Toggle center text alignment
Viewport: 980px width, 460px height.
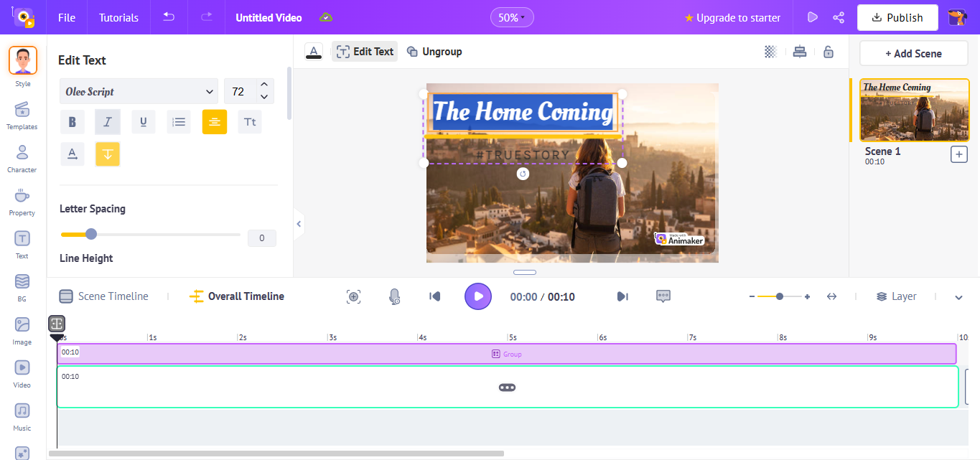pos(215,122)
